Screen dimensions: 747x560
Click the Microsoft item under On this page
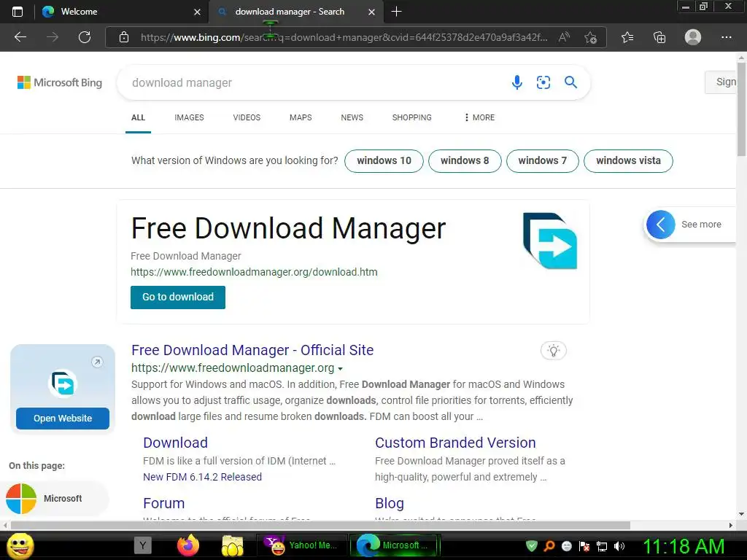point(55,499)
